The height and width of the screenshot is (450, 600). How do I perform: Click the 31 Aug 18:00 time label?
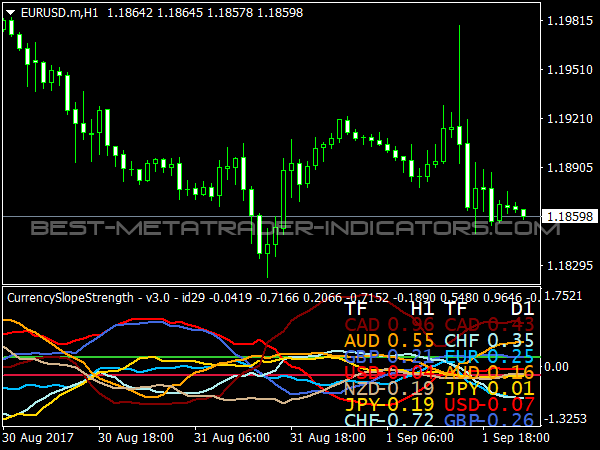coord(328,437)
